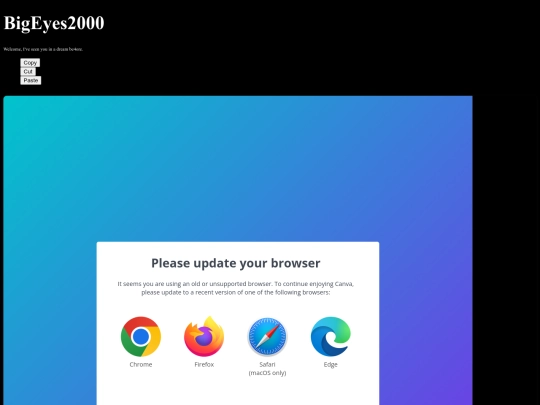Click the "Please update your browser" heading
This screenshot has width=540, height=405.
coord(236,263)
